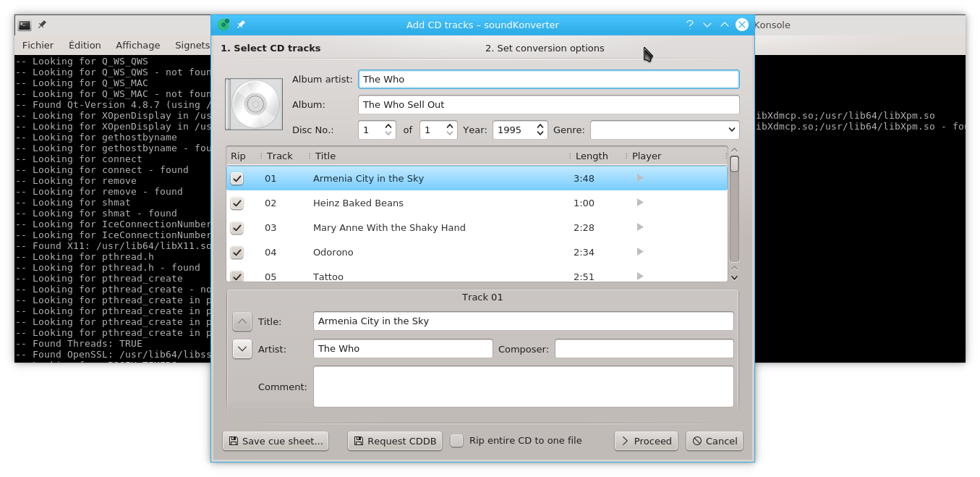Click the Album field

pos(549,104)
